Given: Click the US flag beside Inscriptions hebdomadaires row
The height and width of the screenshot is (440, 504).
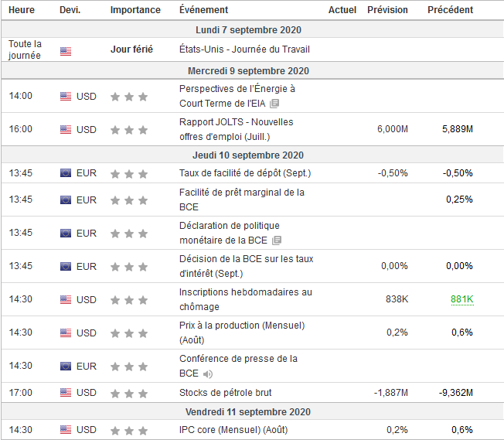Looking at the screenshot, I should [x=66, y=300].
